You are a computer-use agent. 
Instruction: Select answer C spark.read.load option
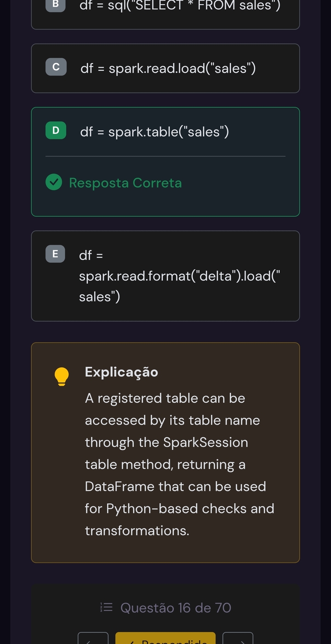pyautogui.click(x=165, y=68)
